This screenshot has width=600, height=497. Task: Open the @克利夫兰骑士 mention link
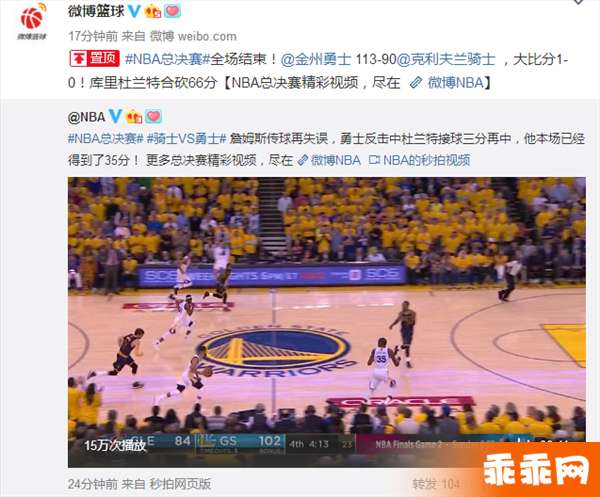pos(446,59)
